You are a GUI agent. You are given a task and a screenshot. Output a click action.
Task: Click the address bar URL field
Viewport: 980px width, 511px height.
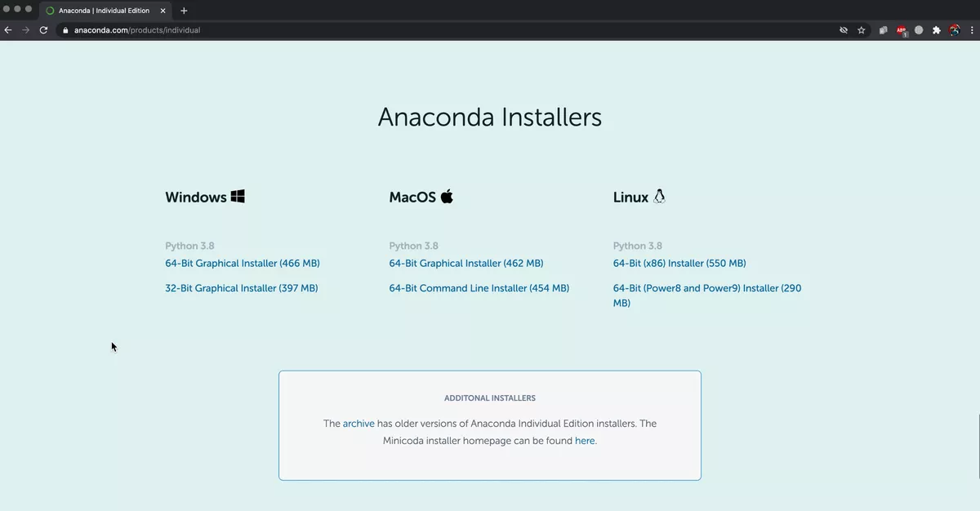(449, 30)
